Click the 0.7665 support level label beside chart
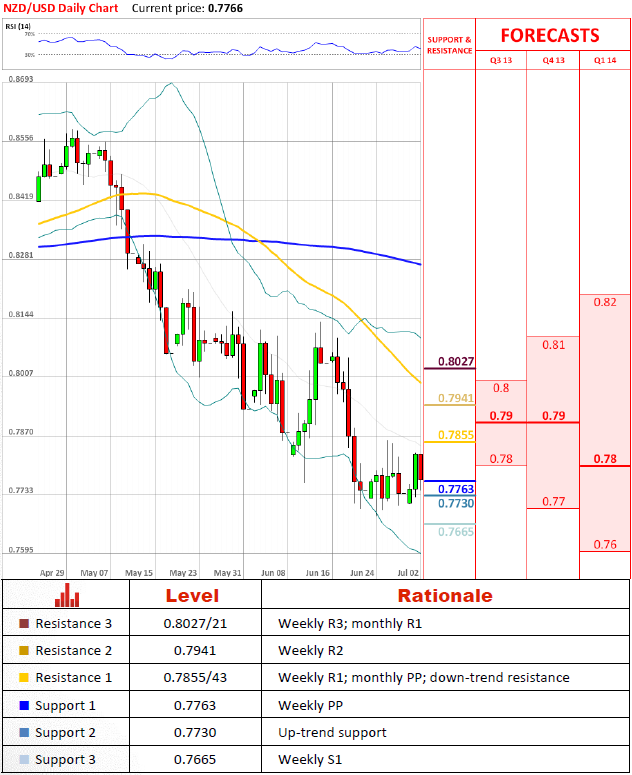 pyautogui.click(x=456, y=532)
